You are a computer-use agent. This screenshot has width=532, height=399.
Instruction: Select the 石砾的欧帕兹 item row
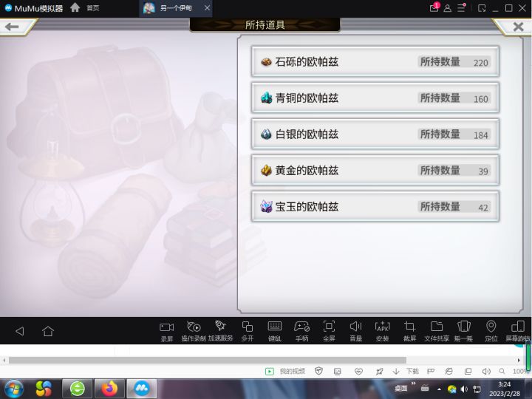tap(375, 62)
